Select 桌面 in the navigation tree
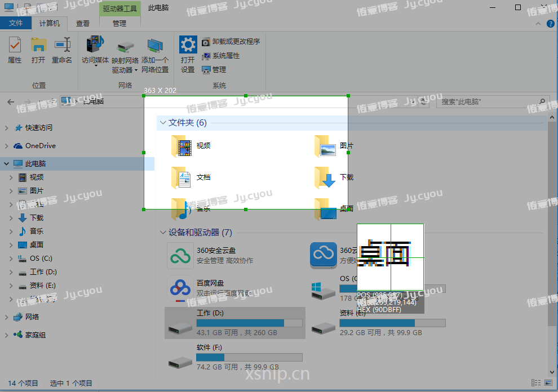558x392 pixels. (31, 245)
